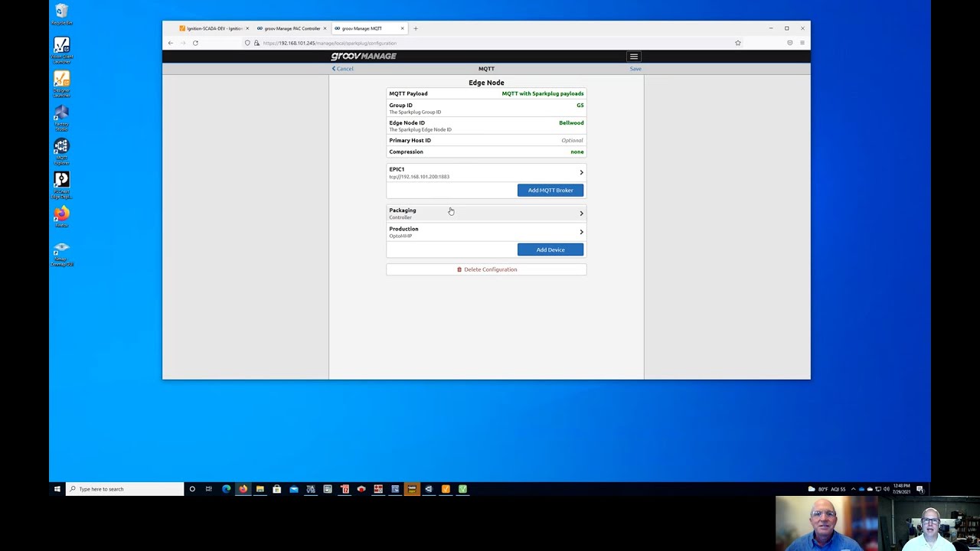This screenshot has height=551, width=980.
Task: Select the Factory Studio desktop icon
Action: pos(62,119)
